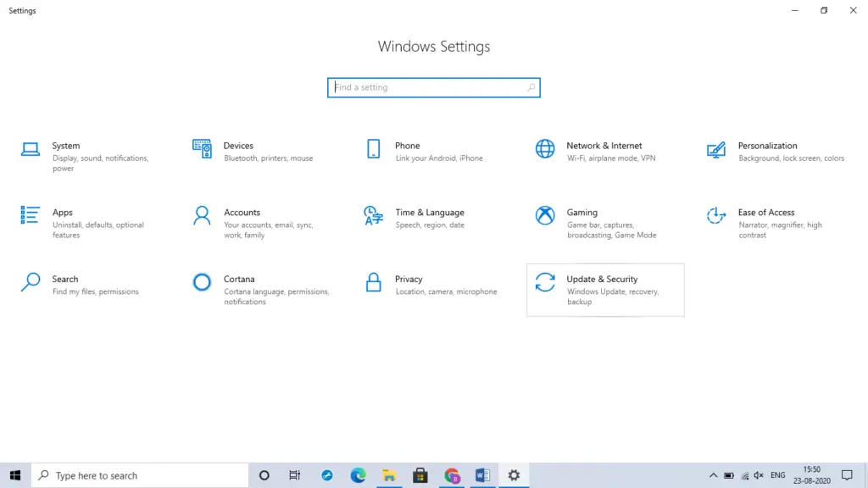Open the Windows Start menu
The width and height of the screenshot is (868, 488).
(15, 475)
